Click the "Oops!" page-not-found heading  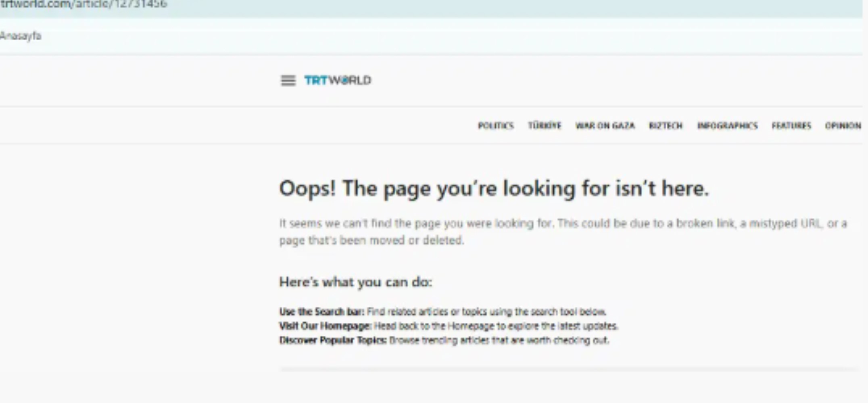click(494, 189)
